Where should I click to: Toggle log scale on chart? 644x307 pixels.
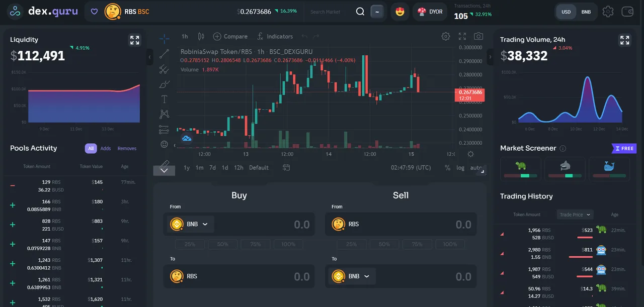click(460, 167)
